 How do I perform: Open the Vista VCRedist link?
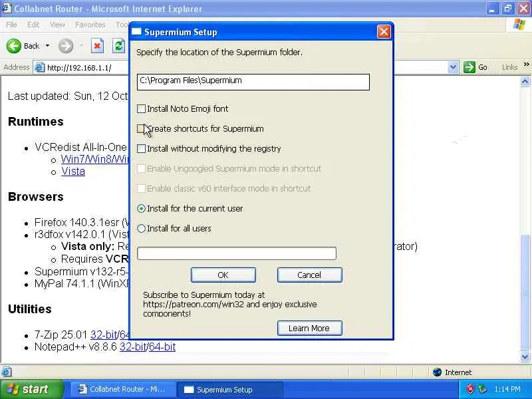click(73, 172)
